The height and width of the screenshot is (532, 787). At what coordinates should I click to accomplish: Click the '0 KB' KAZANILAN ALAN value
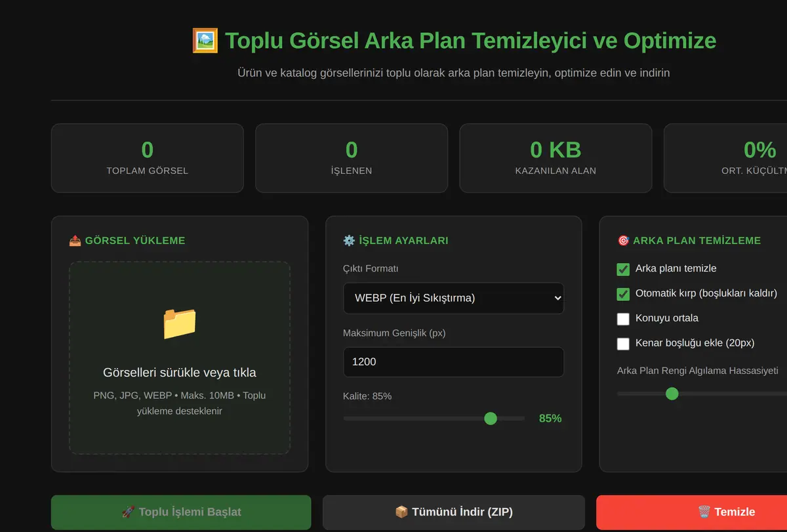(x=555, y=150)
